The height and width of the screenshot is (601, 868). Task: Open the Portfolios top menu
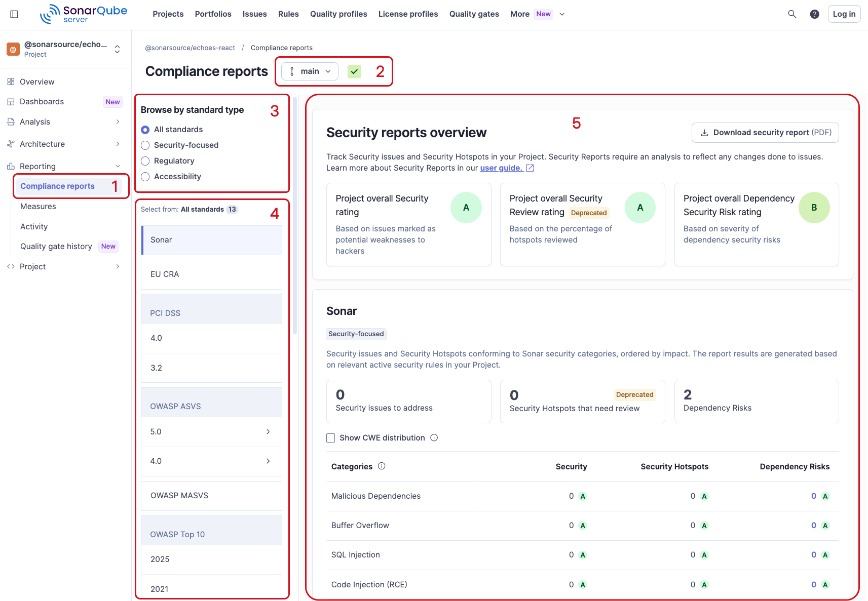coord(213,14)
